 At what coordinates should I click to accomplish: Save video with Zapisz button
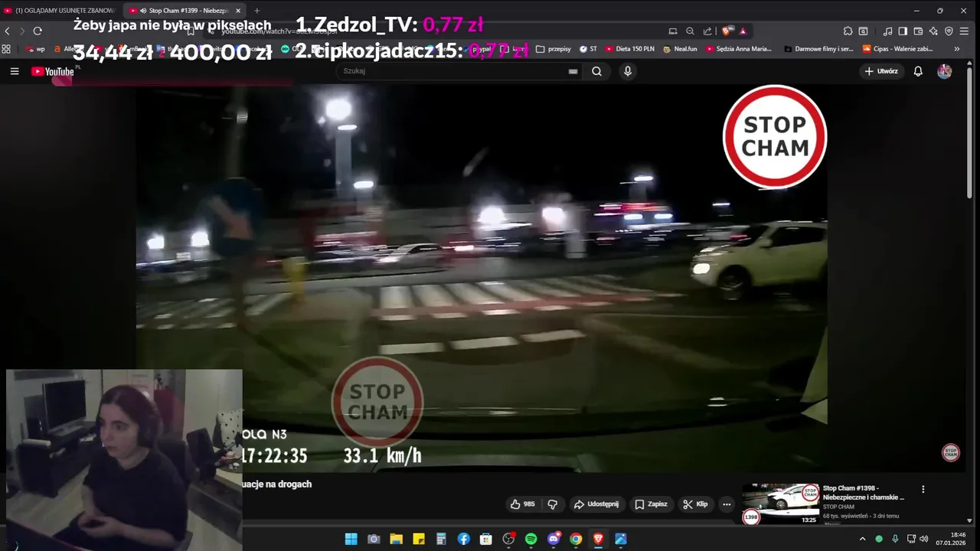(x=652, y=504)
